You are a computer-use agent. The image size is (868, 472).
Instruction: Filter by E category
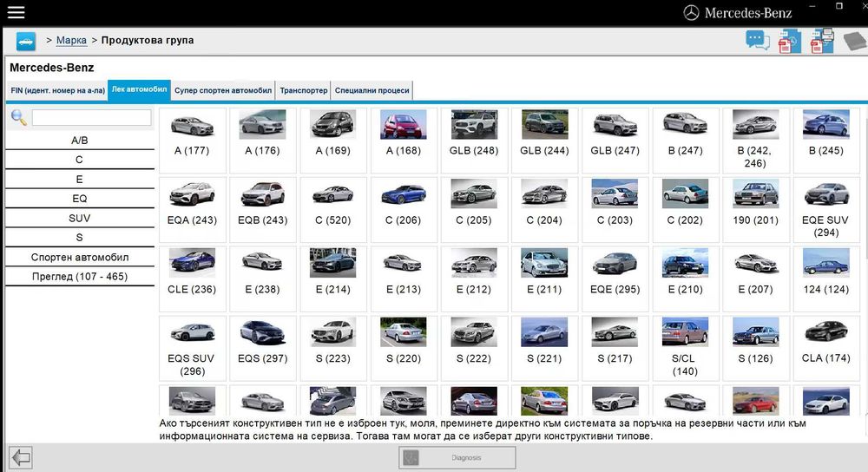80,180
